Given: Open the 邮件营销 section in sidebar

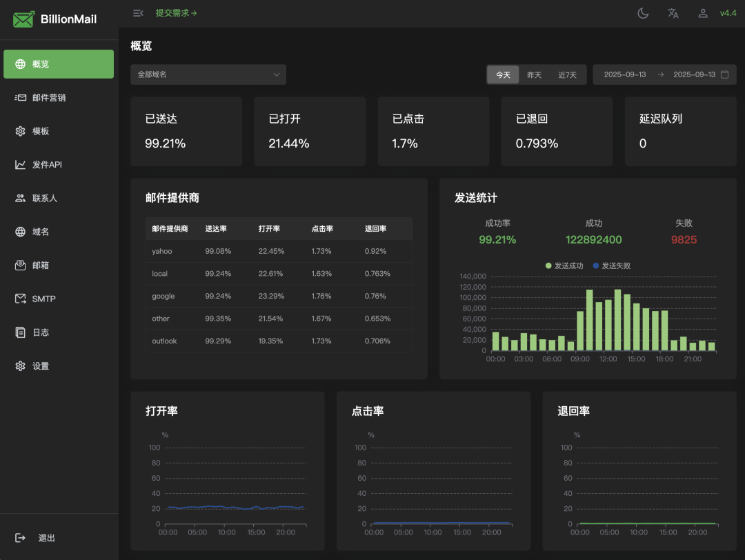Looking at the screenshot, I should (x=41, y=97).
